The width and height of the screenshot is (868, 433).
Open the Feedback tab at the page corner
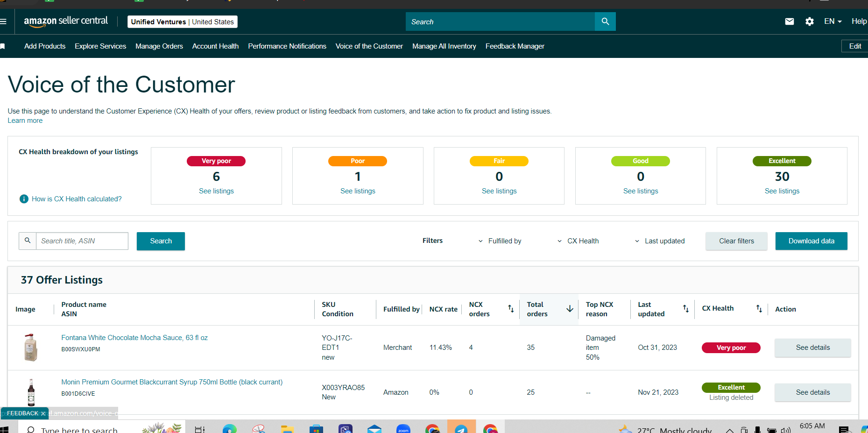point(22,413)
